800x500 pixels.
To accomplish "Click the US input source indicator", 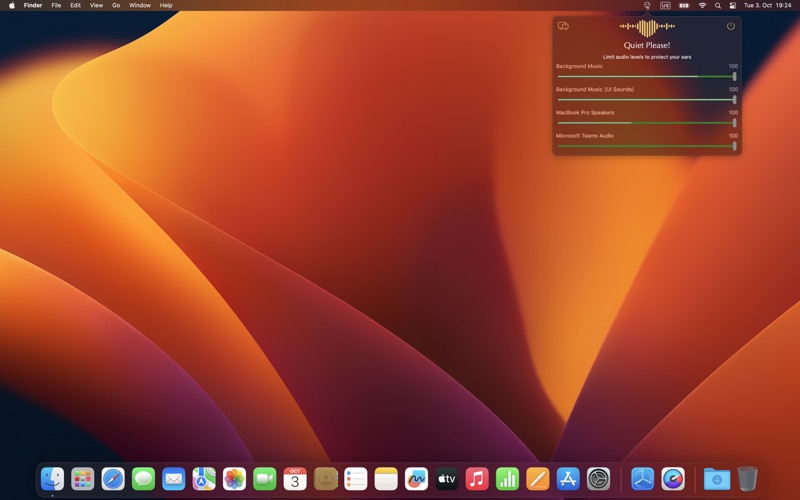I will pos(665,5).
